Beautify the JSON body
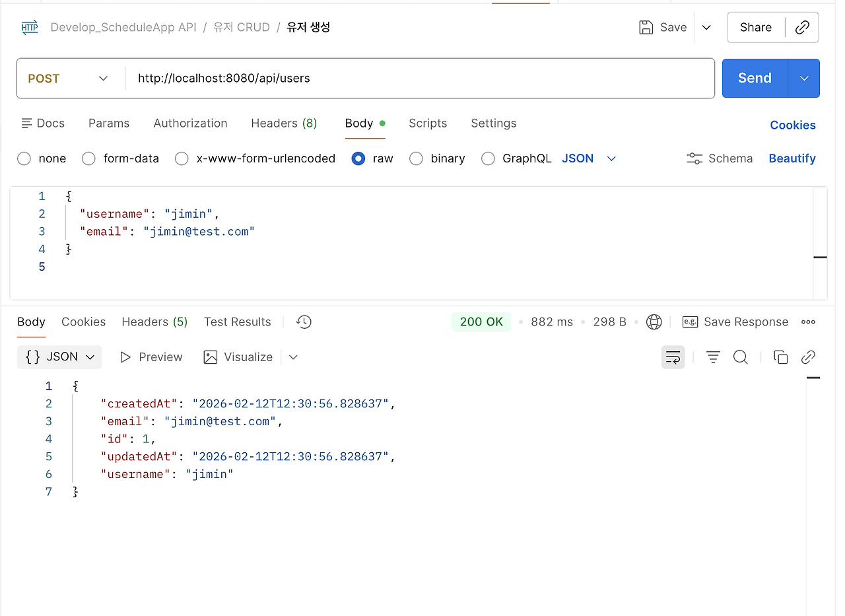Viewport: 845px width, 616px height. coord(792,158)
